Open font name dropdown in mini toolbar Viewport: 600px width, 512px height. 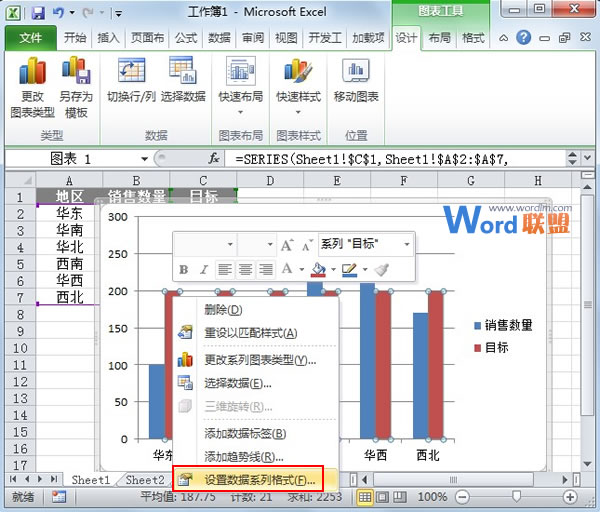(230, 244)
